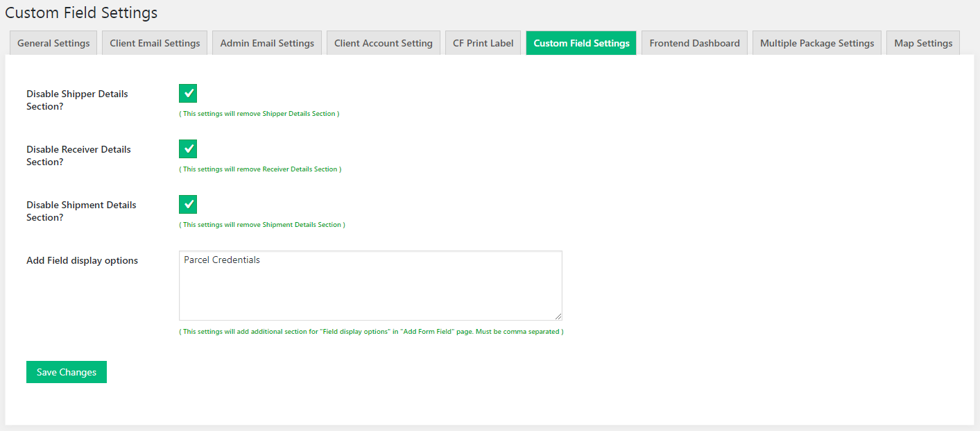This screenshot has width=980, height=431.
Task: Click the Add Field display options label
Action: [82, 261]
